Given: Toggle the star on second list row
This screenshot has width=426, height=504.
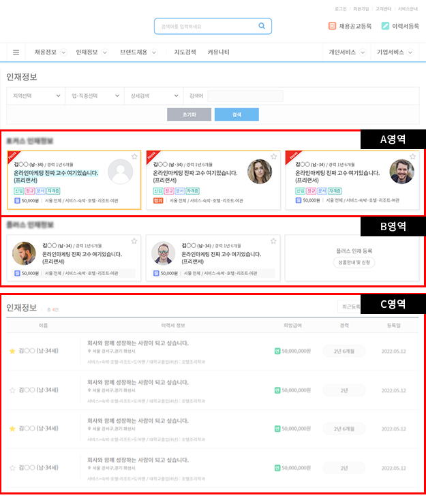Looking at the screenshot, I should tap(12, 390).
